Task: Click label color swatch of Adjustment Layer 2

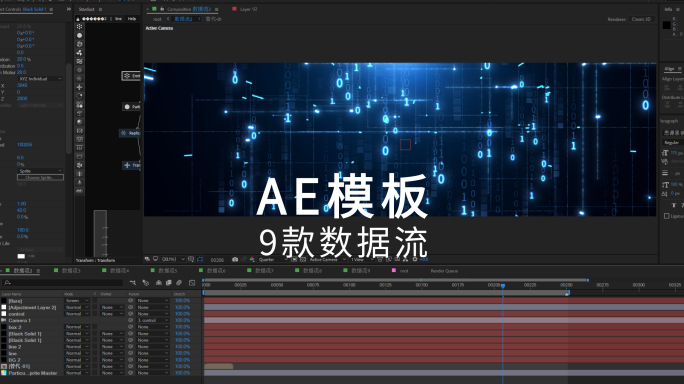Action: [4, 307]
